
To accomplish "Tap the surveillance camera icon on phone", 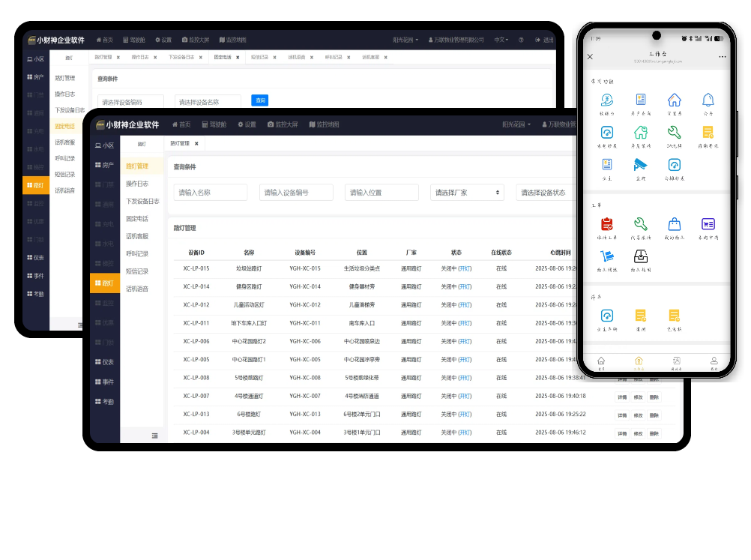I will point(640,166).
